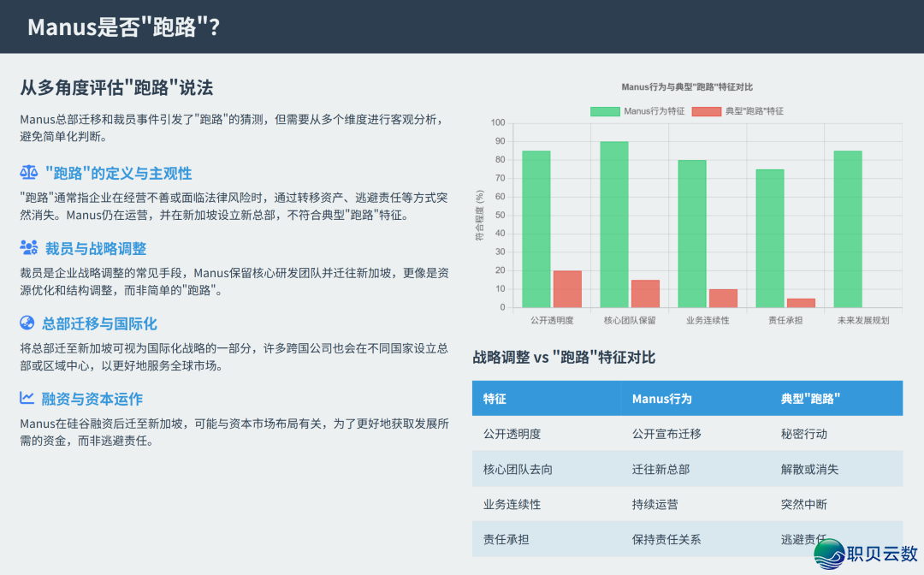Click the 公开宣布迁移 table cell
924x575 pixels.
pyautogui.click(x=666, y=434)
